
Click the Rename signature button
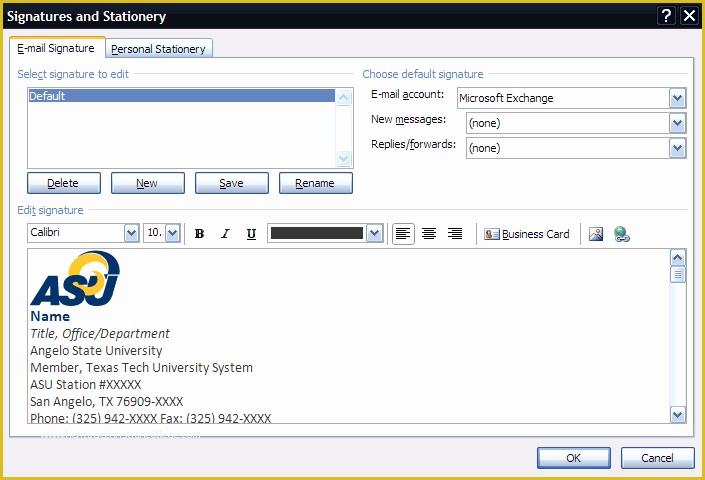(x=315, y=183)
